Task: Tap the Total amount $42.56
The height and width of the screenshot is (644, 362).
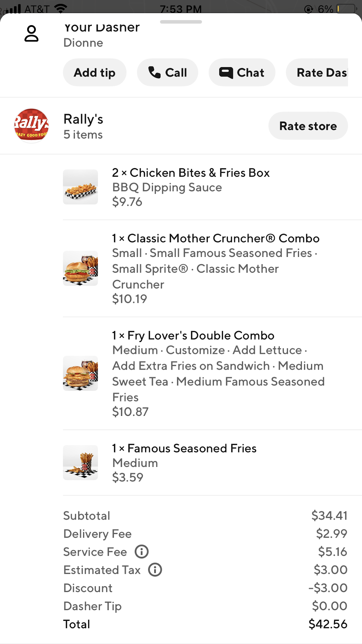Action: [327, 624]
